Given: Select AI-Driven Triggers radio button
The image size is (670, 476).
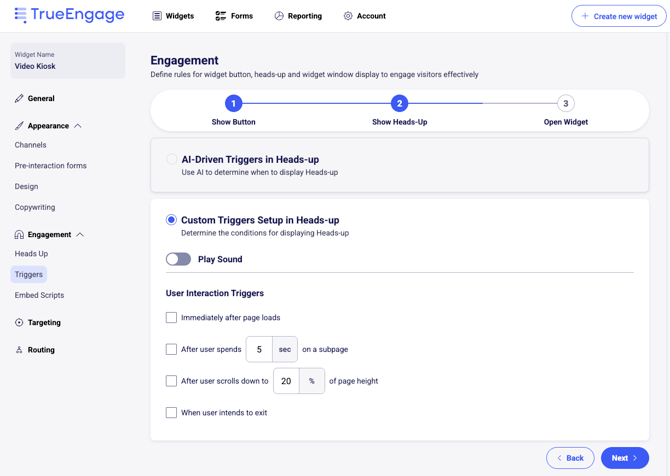Looking at the screenshot, I should (x=172, y=159).
